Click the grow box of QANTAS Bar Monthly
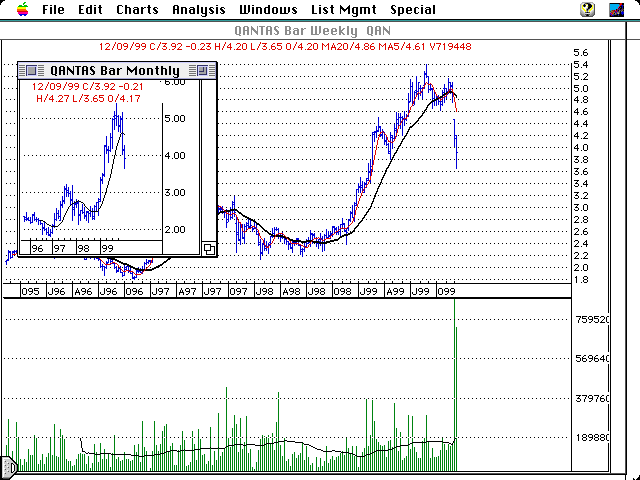This screenshot has height=480, width=640. pos(209,249)
